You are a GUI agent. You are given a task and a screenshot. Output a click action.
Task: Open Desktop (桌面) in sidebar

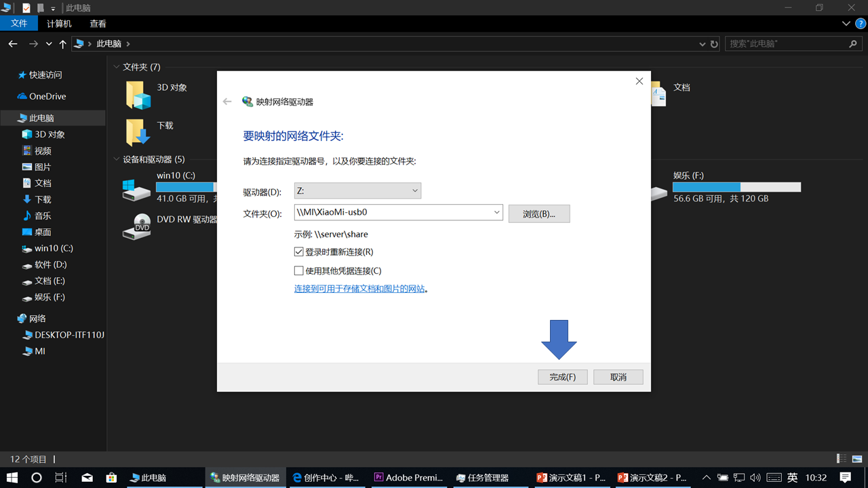click(x=43, y=232)
